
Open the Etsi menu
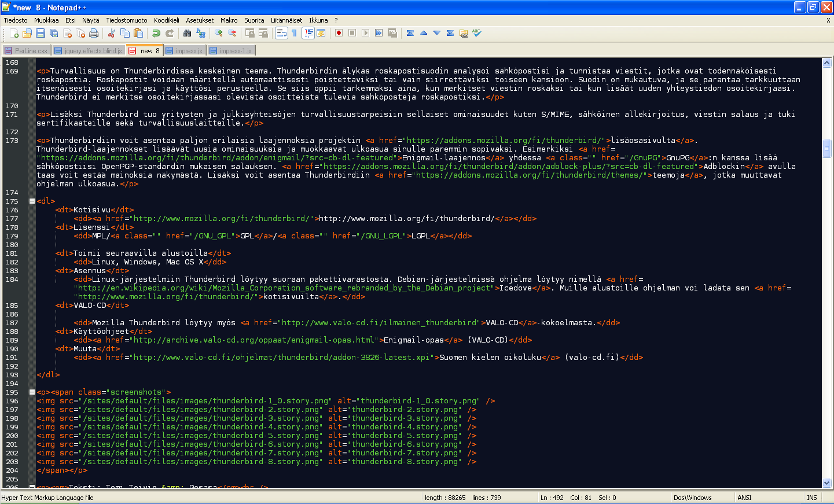click(x=71, y=20)
